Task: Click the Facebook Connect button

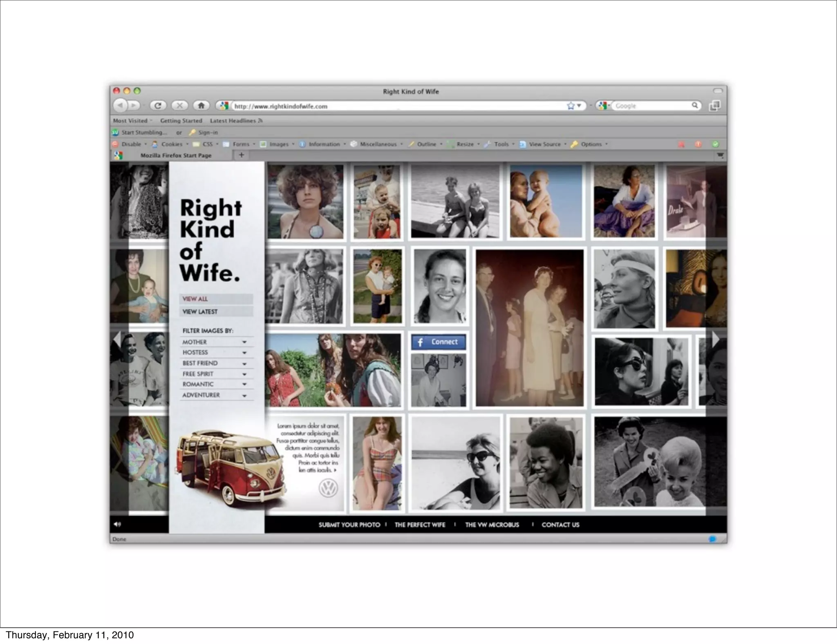Action: pyautogui.click(x=438, y=342)
